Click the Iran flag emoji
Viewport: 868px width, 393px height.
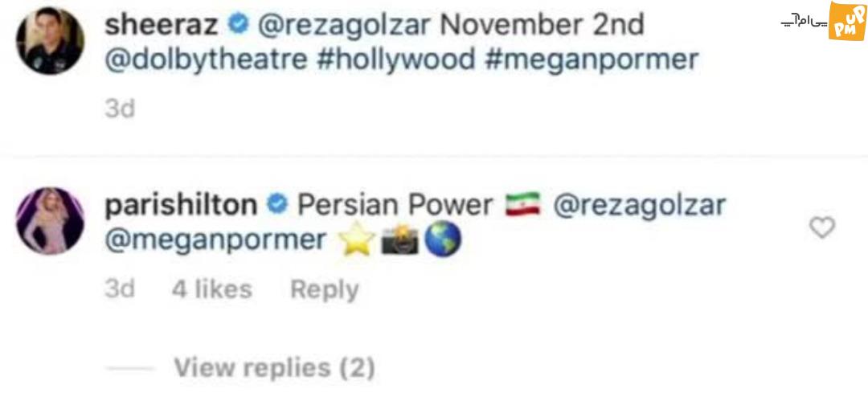522,204
